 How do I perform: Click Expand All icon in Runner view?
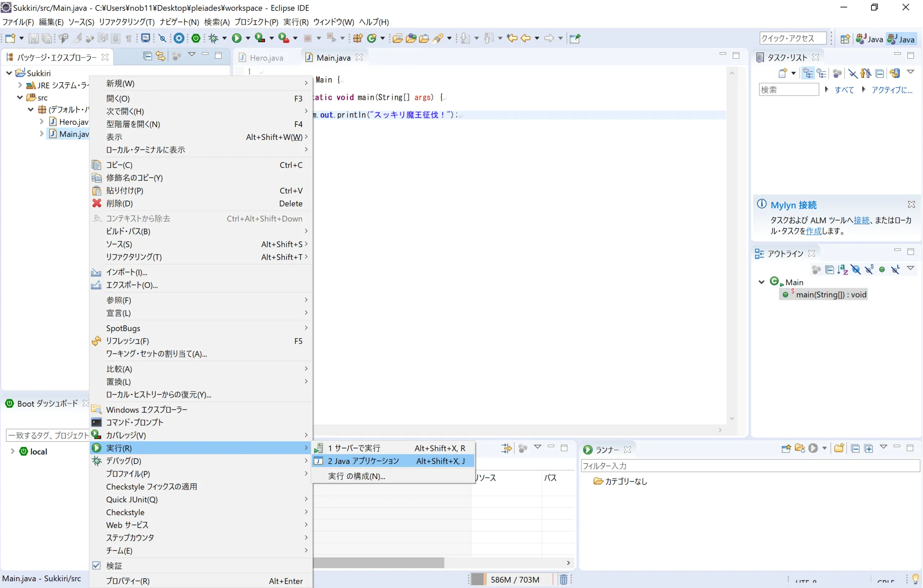pyautogui.click(x=869, y=448)
